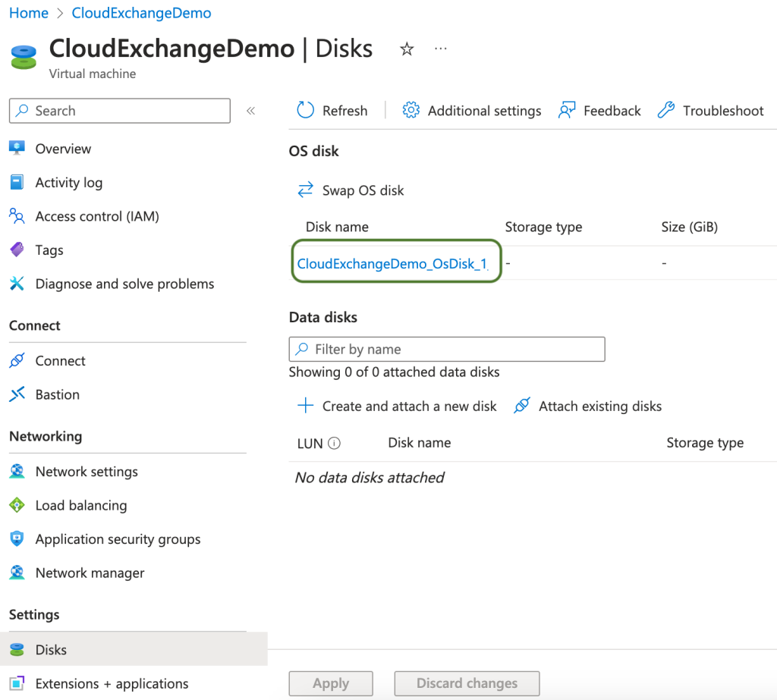
Task: Click the Bastion icon
Action: 17,394
